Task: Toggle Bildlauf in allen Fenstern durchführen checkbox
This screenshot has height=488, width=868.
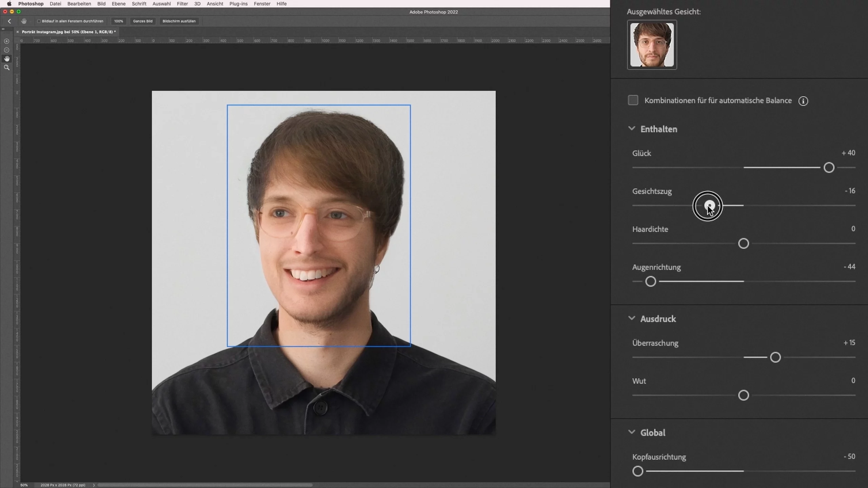Action: 39,21
